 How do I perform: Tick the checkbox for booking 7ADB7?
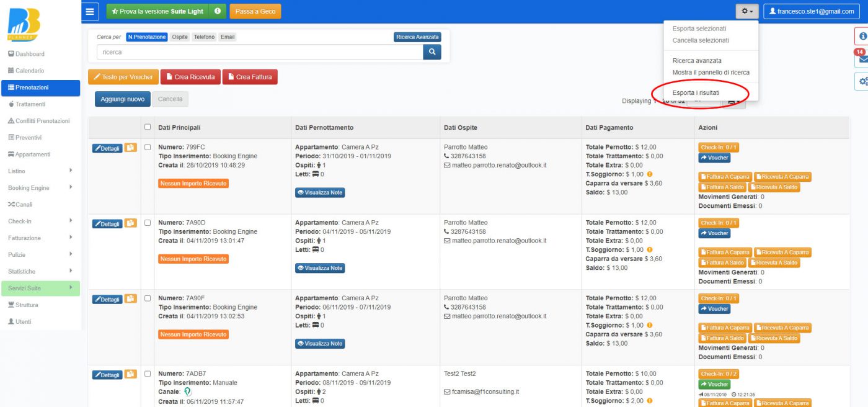point(148,374)
